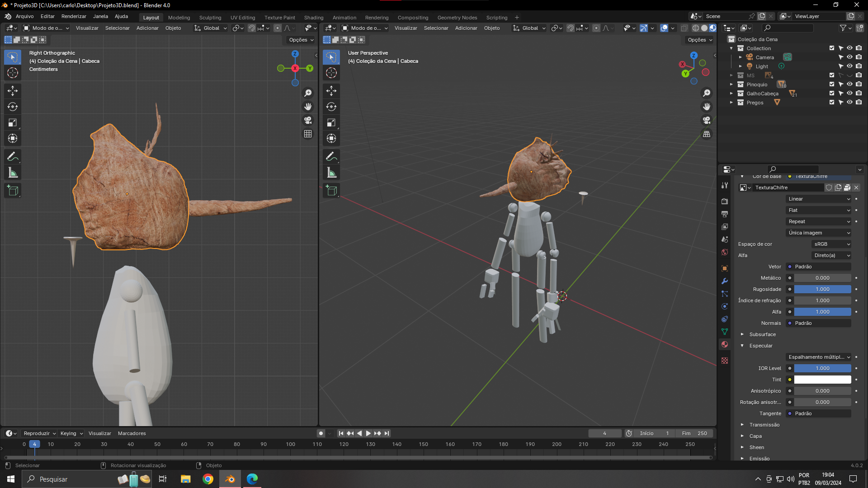Open the Material properties tab
868x488 pixels.
coord(725,344)
